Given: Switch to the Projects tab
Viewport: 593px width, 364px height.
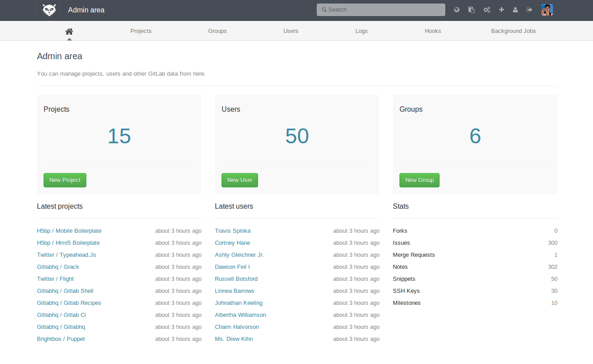Looking at the screenshot, I should 141,31.
